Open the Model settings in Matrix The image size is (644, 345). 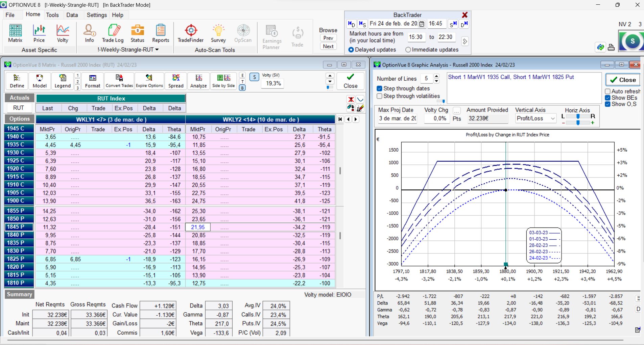click(40, 81)
